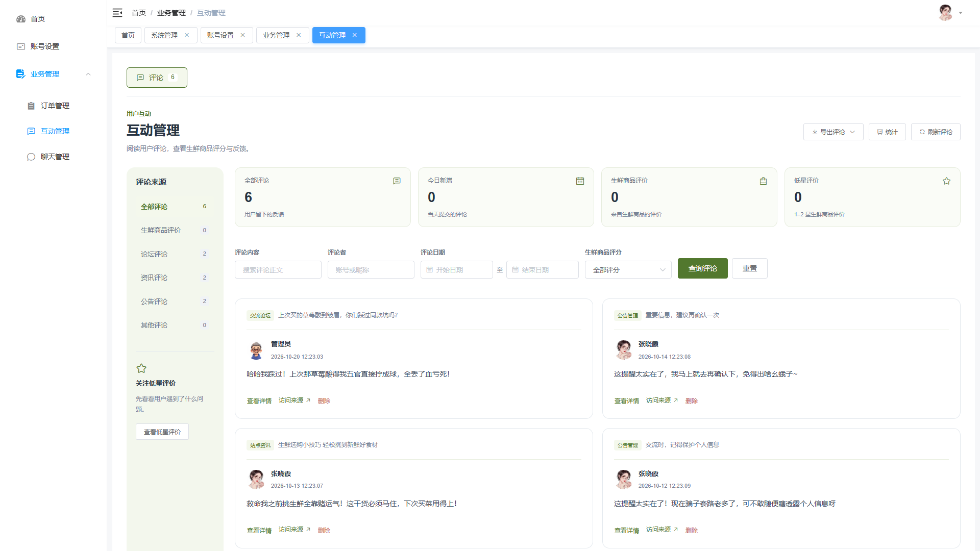Close the 账号设置 tab
980x551 pixels.
click(242, 35)
